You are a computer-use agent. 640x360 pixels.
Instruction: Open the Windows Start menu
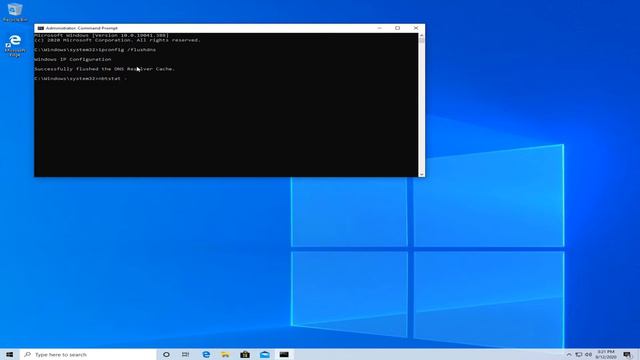(9, 354)
